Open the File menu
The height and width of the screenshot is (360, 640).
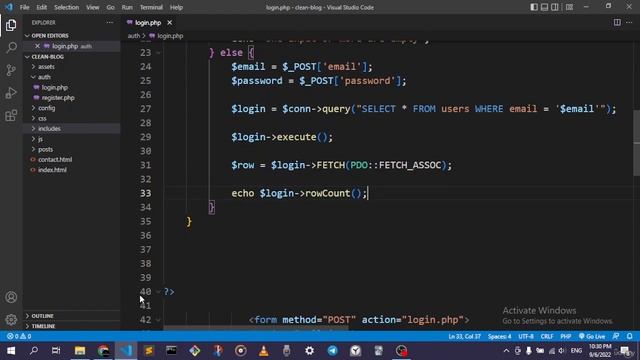pyautogui.click(x=24, y=7)
